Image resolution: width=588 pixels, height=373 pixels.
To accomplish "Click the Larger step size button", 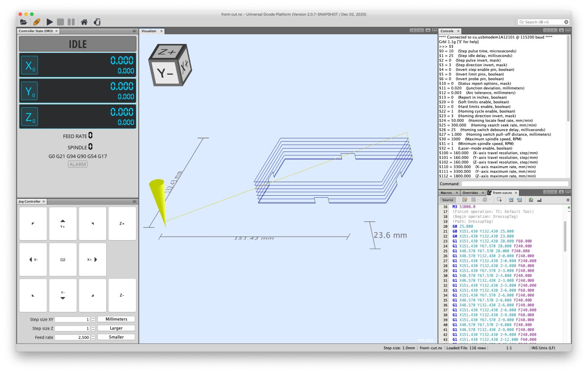I will (116, 328).
